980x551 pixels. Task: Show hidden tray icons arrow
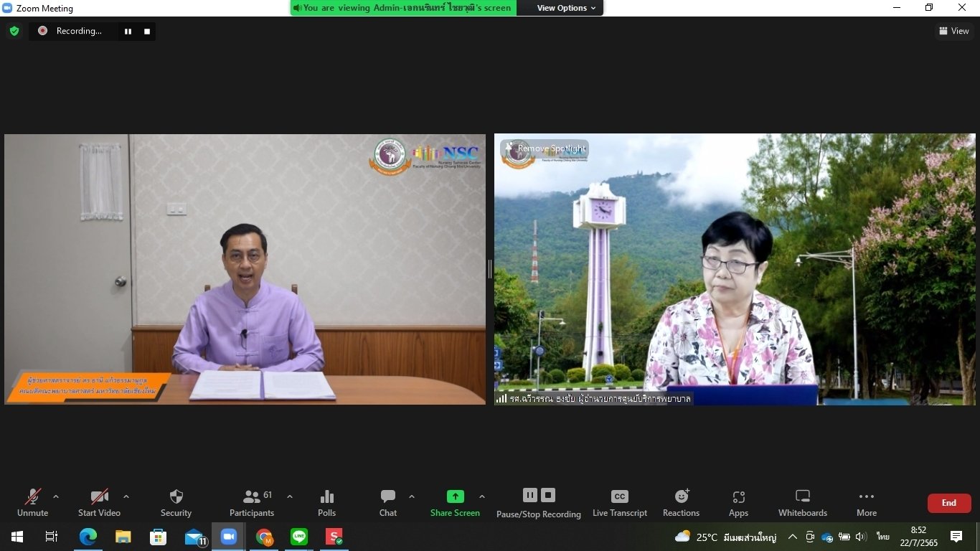coord(793,537)
